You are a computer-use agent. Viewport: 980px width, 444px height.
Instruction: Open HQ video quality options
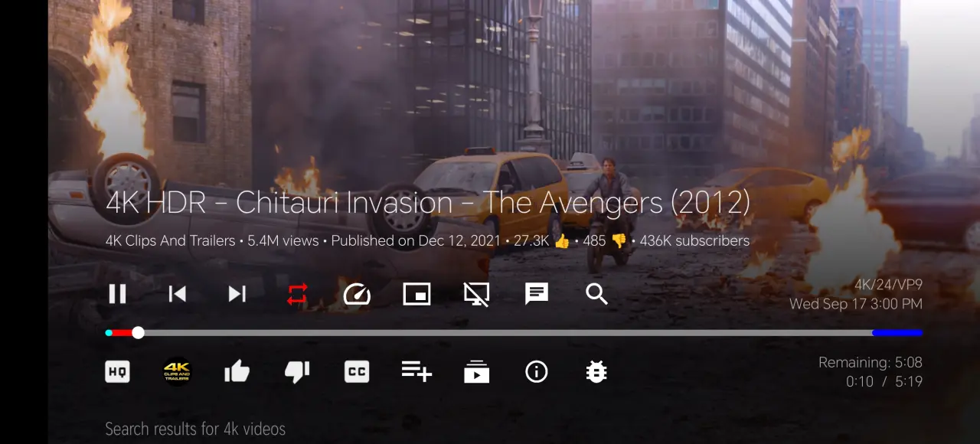(x=117, y=372)
